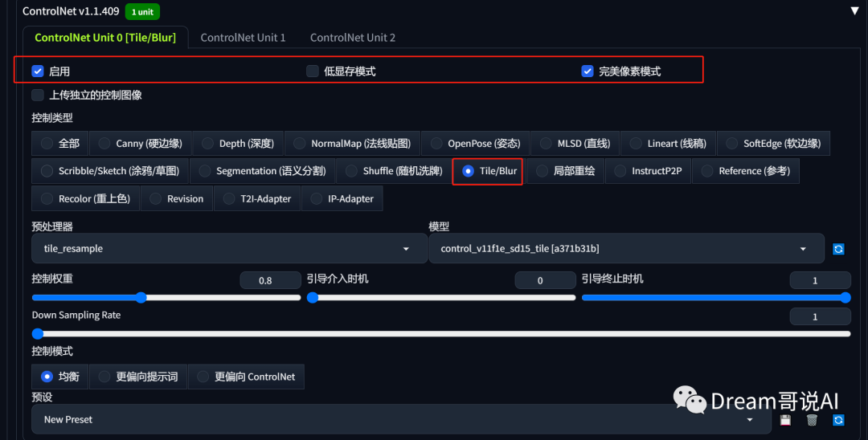Image resolution: width=868 pixels, height=440 pixels.
Task: Select Recolor (重上色) control type
Action: tap(86, 198)
